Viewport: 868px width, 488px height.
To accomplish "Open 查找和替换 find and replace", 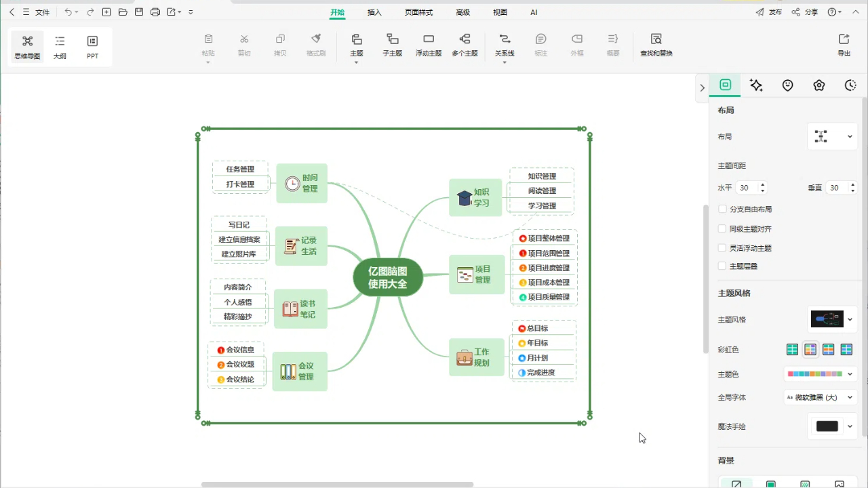I will pos(656,44).
